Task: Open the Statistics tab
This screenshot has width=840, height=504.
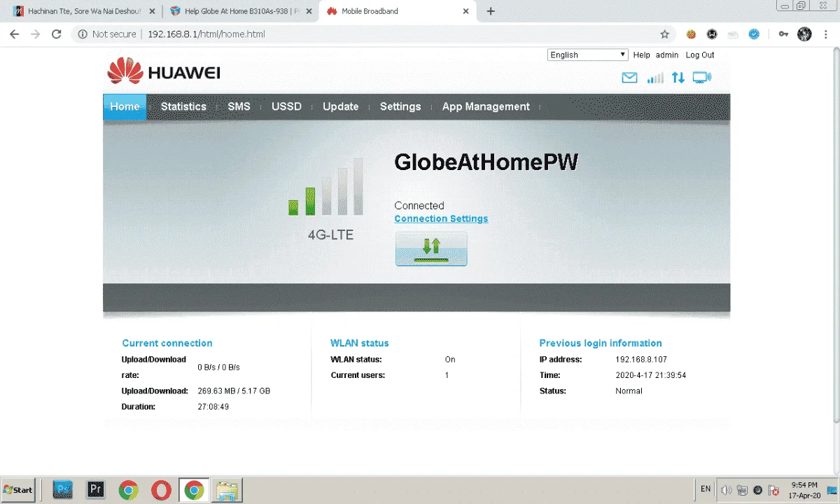Action: pos(183,106)
